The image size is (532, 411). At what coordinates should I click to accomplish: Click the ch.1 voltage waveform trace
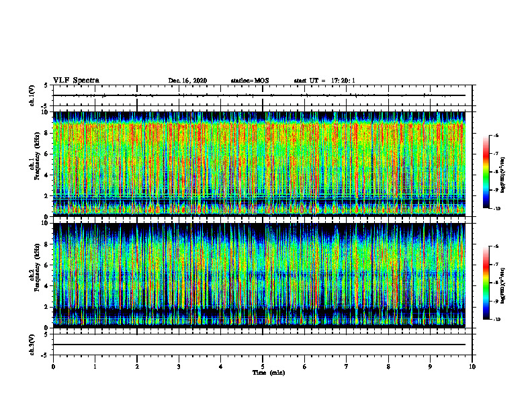(259, 95)
